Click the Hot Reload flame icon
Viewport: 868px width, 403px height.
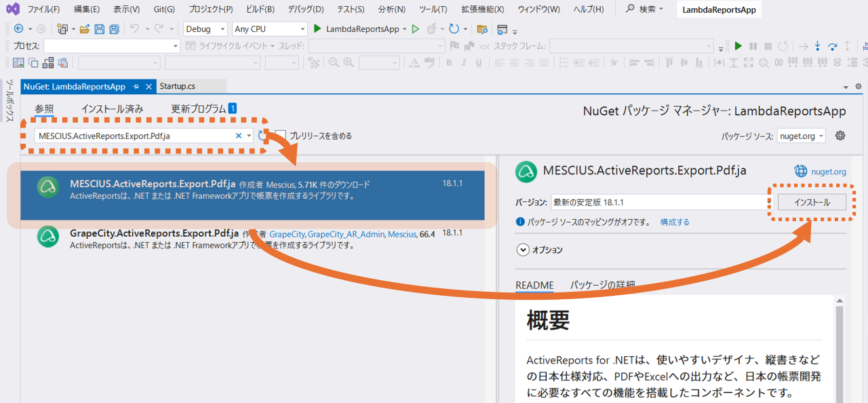(431, 29)
